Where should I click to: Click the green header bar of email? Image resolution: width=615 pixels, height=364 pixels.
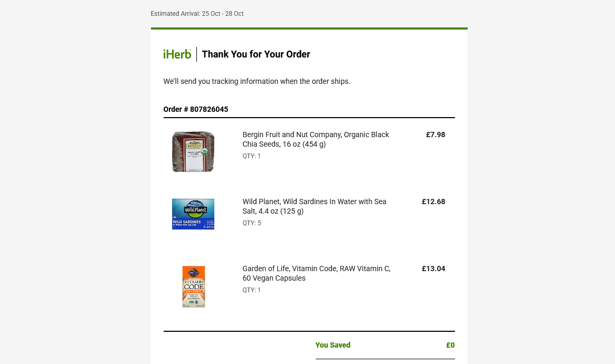tap(309, 28)
